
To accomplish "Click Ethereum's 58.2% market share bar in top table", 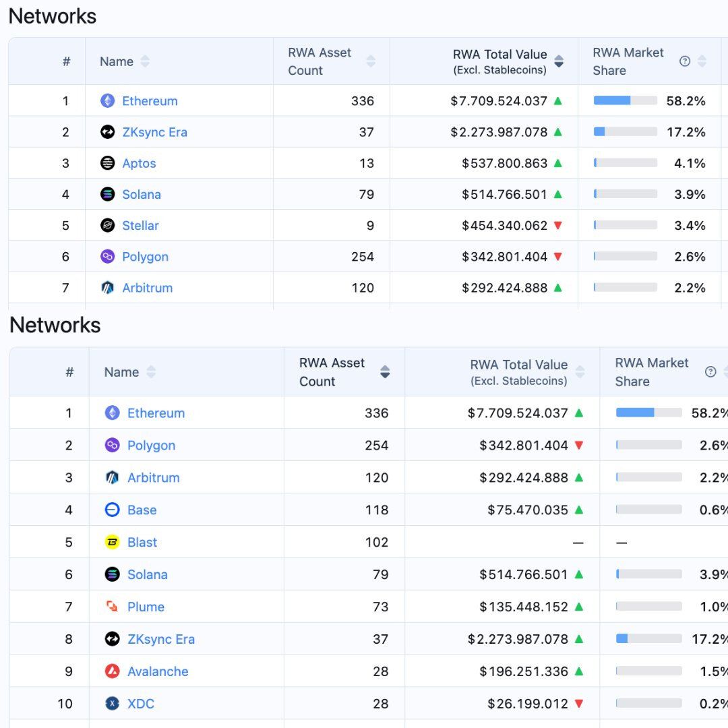I will [x=625, y=101].
